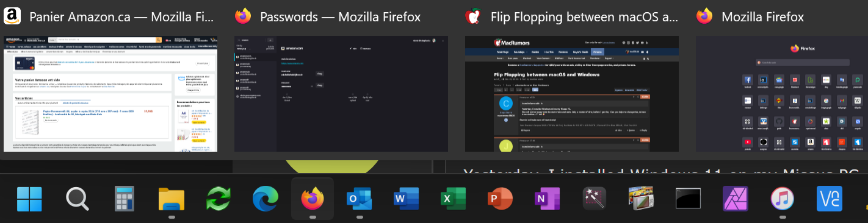Open File Explorer folder icon
Viewport: 868px width, 223px height.
tap(172, 199)
